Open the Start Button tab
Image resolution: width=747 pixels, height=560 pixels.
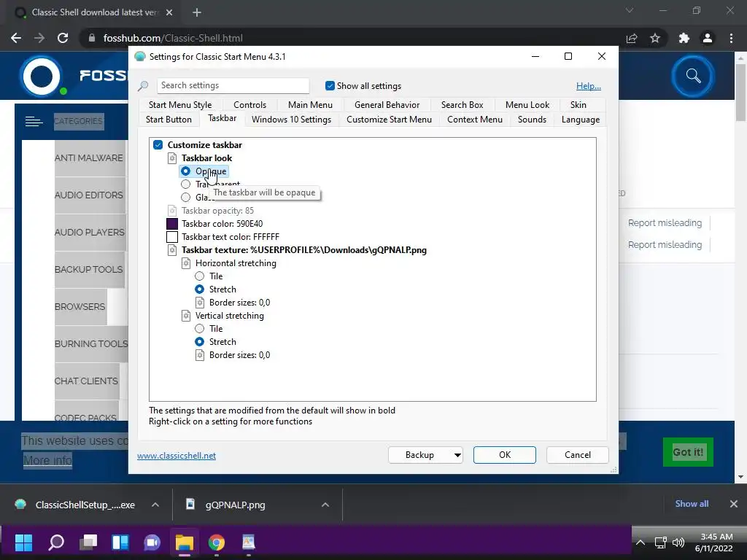pyautogui.click(x=169, y=120)
